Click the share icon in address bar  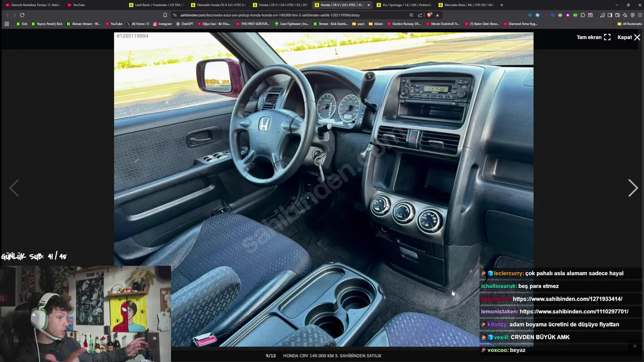pos(420,15)
